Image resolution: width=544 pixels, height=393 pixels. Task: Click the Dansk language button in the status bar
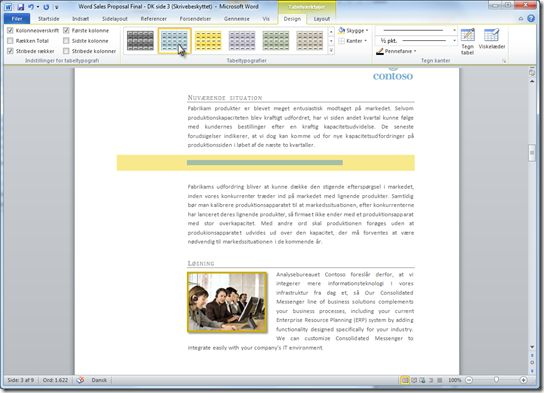[99, 380]
